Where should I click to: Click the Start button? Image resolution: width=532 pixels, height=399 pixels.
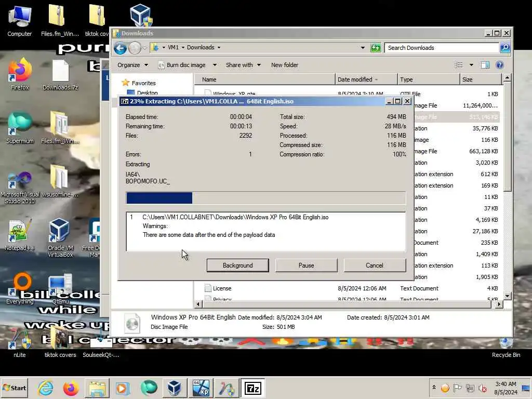click(14, 388)
